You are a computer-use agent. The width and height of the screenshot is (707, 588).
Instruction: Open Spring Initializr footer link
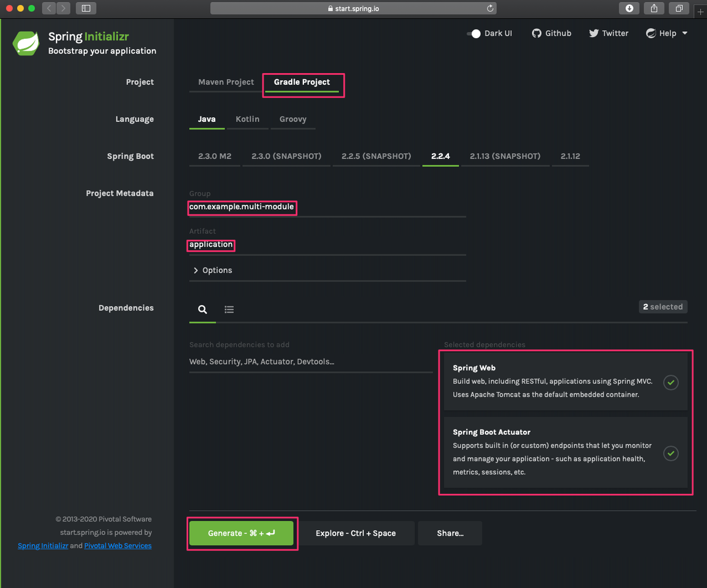tap(43, 546)
